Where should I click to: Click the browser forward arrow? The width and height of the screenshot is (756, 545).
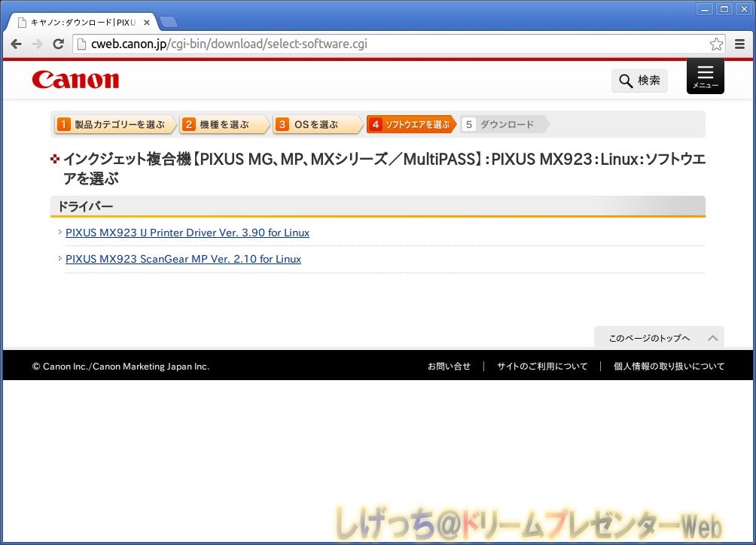tap(37, 44)
